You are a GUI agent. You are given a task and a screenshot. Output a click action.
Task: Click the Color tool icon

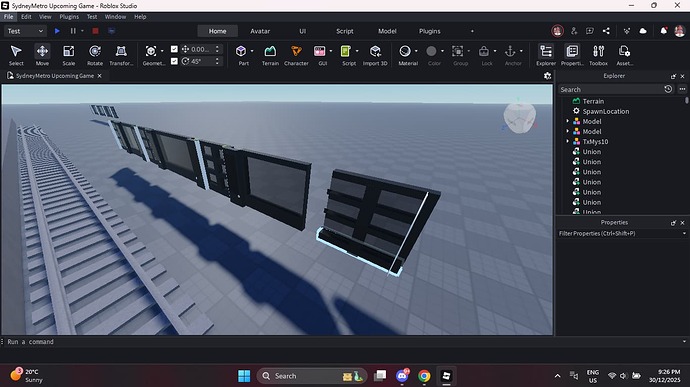point(432,55)
